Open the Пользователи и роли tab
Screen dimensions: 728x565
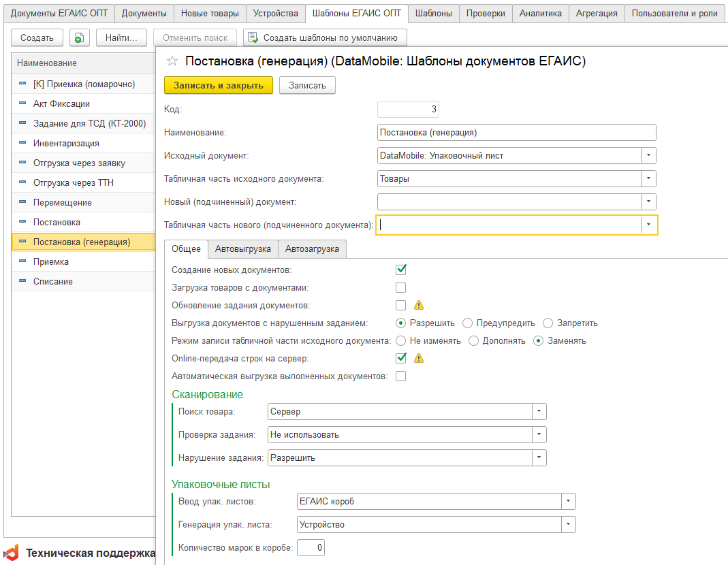point(675,14)
